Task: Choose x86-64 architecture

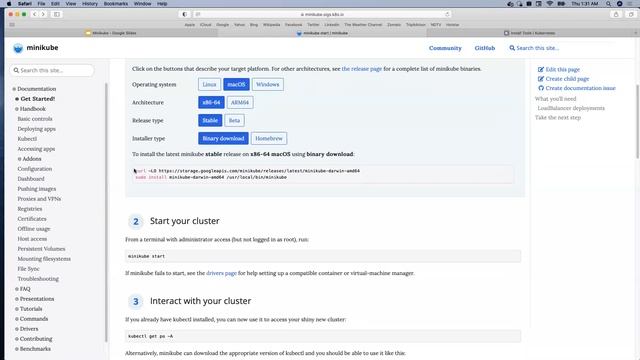Action: [211, 102]
